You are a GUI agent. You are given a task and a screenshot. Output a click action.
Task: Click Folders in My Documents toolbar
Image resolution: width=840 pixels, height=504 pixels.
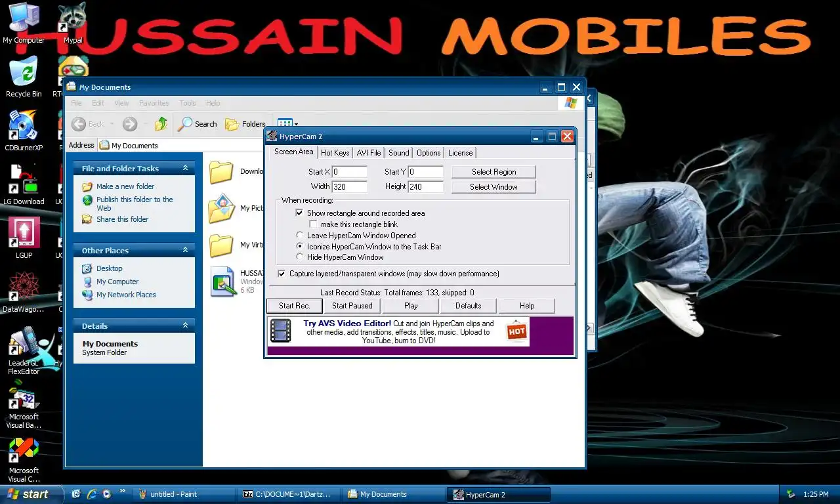pos(245,123)
